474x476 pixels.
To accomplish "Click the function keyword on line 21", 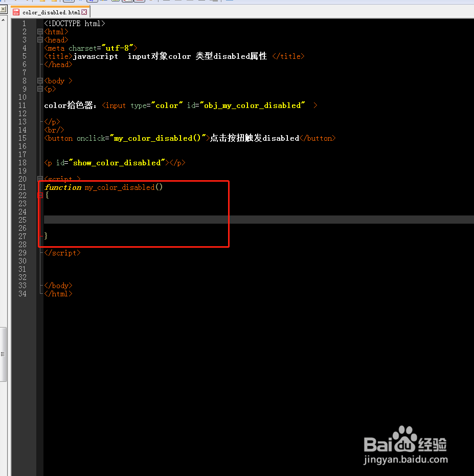I will 63,187.
